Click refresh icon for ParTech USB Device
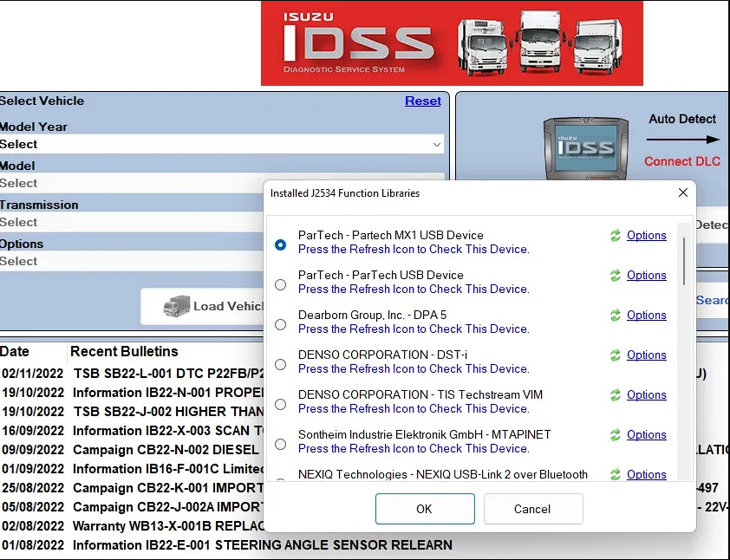The image size is (730, 560). click(x=616, y=276)
